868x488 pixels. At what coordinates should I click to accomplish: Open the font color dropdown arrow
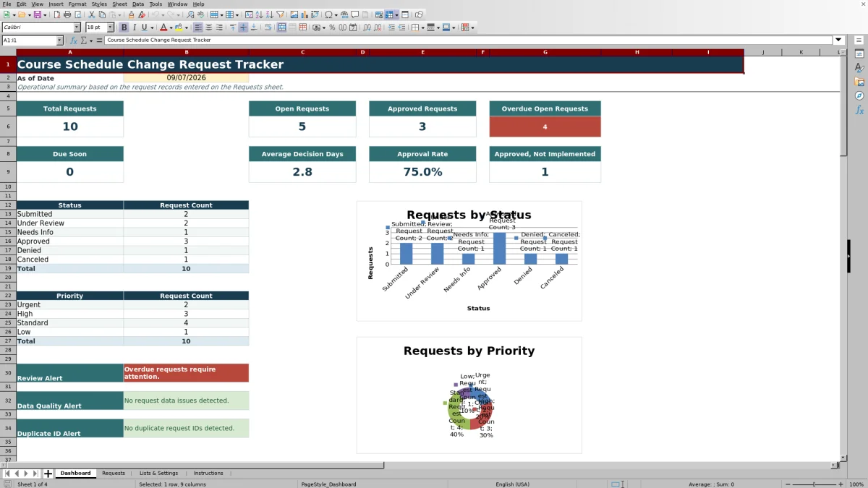click(x=171, y=27)
